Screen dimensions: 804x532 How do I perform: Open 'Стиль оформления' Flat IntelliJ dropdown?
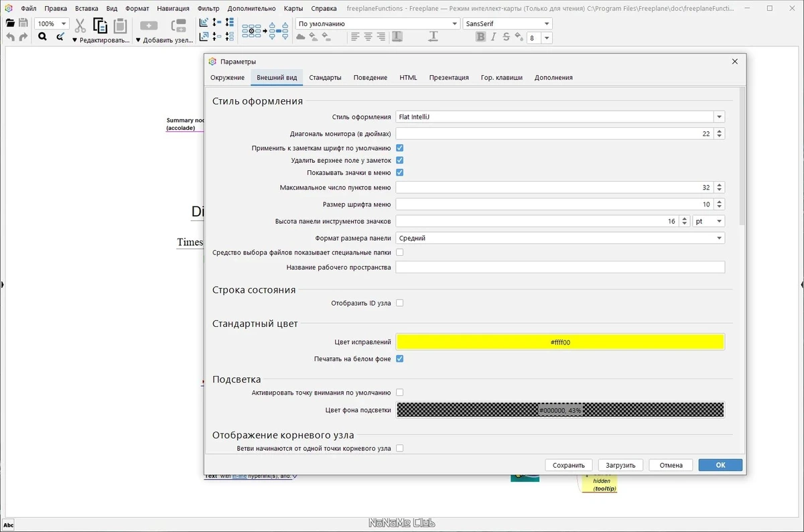560,117
